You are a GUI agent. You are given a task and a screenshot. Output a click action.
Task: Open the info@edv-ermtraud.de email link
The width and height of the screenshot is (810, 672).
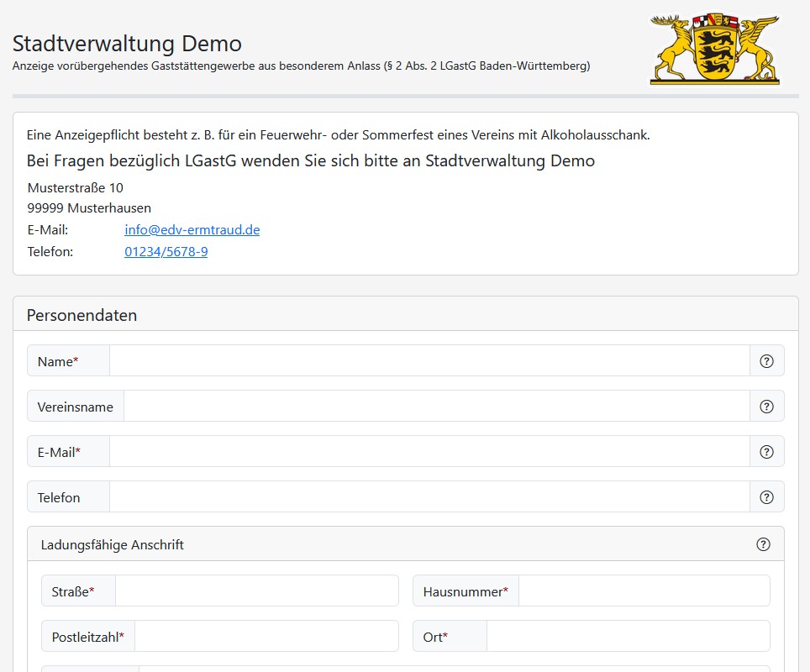tap(192, 230)
